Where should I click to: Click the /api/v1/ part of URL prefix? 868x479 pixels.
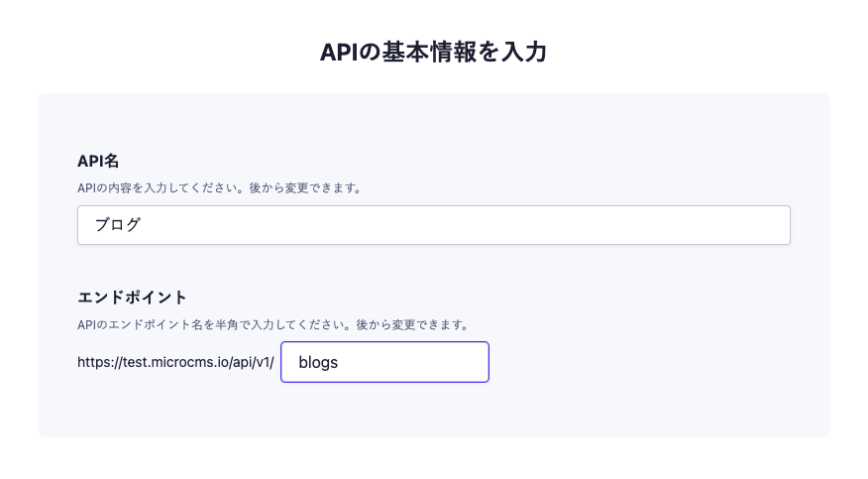249,363
